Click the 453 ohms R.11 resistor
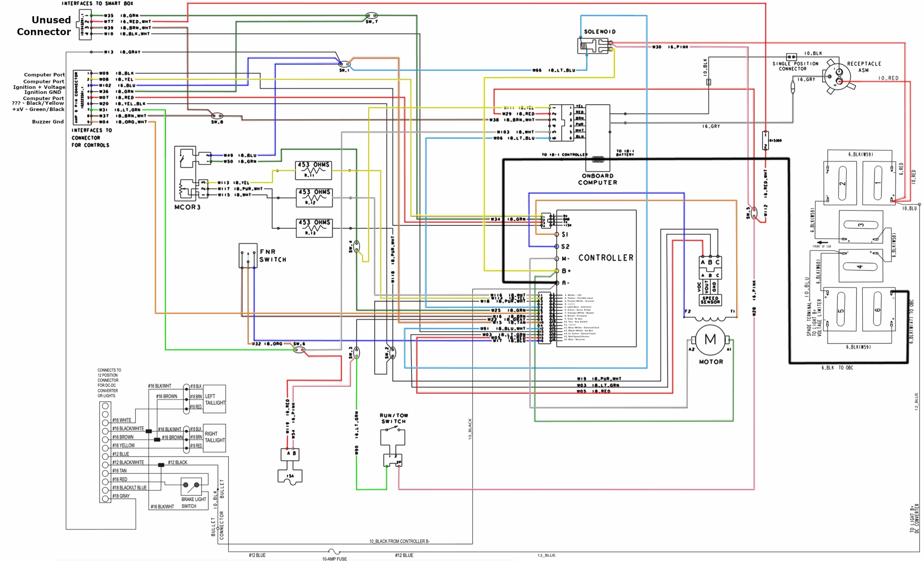Image resolution: width=924 pixels, height=561 pixels. (x=314, y=171)
